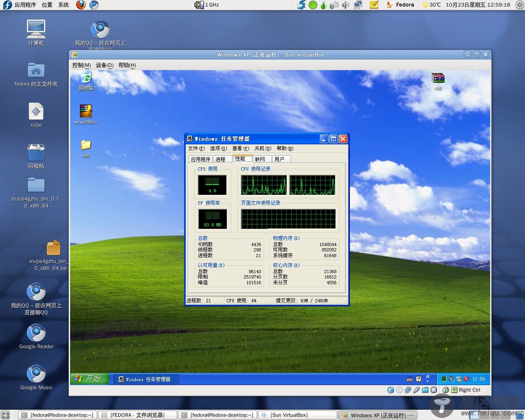Open the network connection applet in top panel
This screenshot has width=525, height=420.
[358, 5]
